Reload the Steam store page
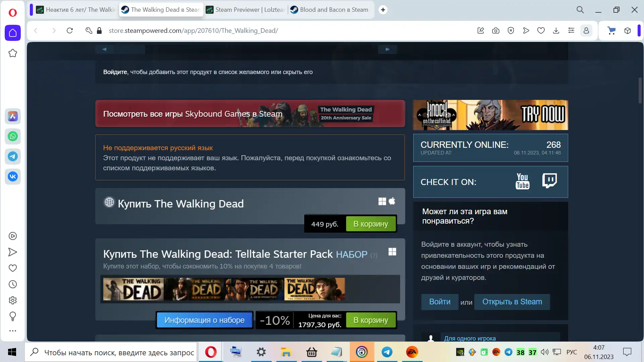644x362 pixels. 70,31
